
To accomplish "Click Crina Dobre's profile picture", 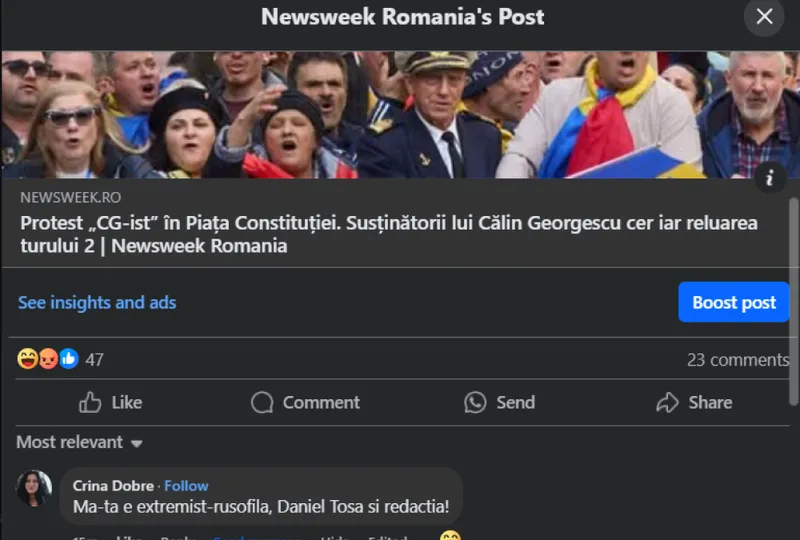I will point(35,488).
